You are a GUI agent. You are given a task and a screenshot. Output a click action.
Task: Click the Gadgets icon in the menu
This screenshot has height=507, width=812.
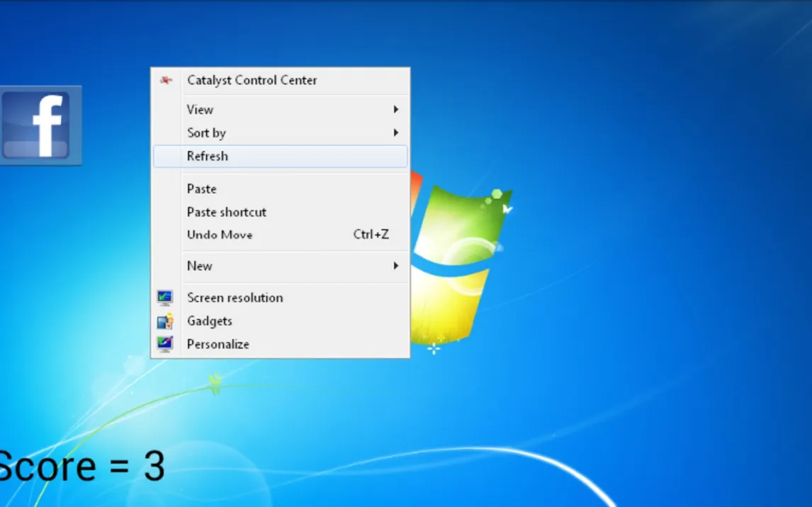click(x=165, y=321)
